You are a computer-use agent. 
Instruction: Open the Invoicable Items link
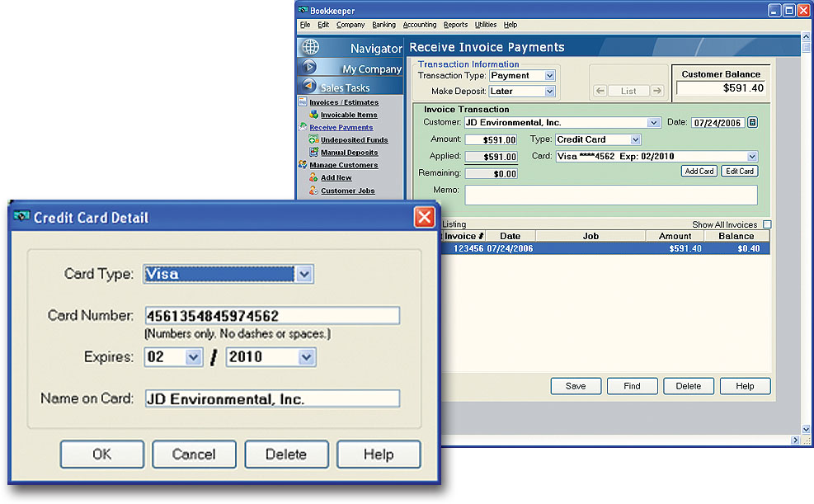pyautogui.click(x=349, y=115)
